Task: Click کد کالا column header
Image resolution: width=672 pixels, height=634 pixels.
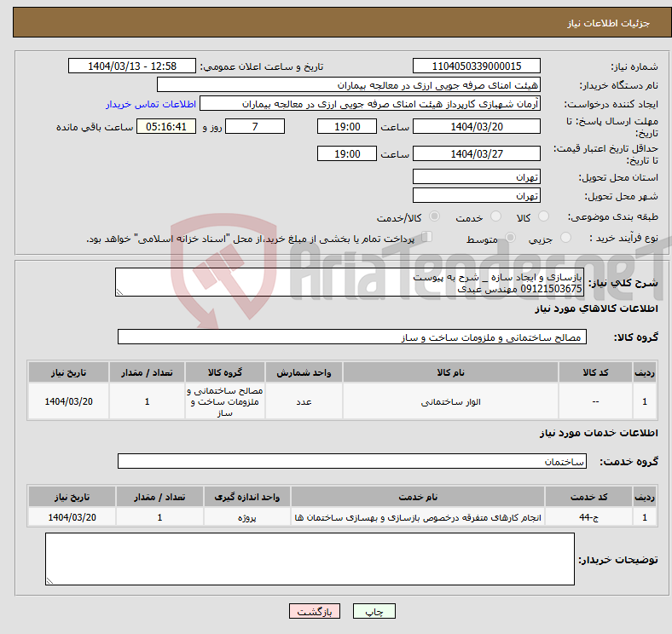Action: pyautogui.click(x=595, y=372)
